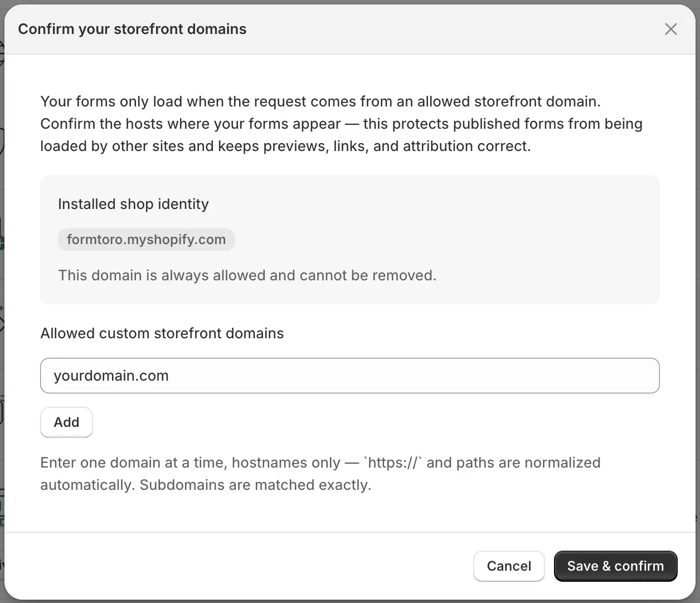This screenshot has width=700, height=603.
Task: Click the Add button below the domain field
Action: [66, 422]
